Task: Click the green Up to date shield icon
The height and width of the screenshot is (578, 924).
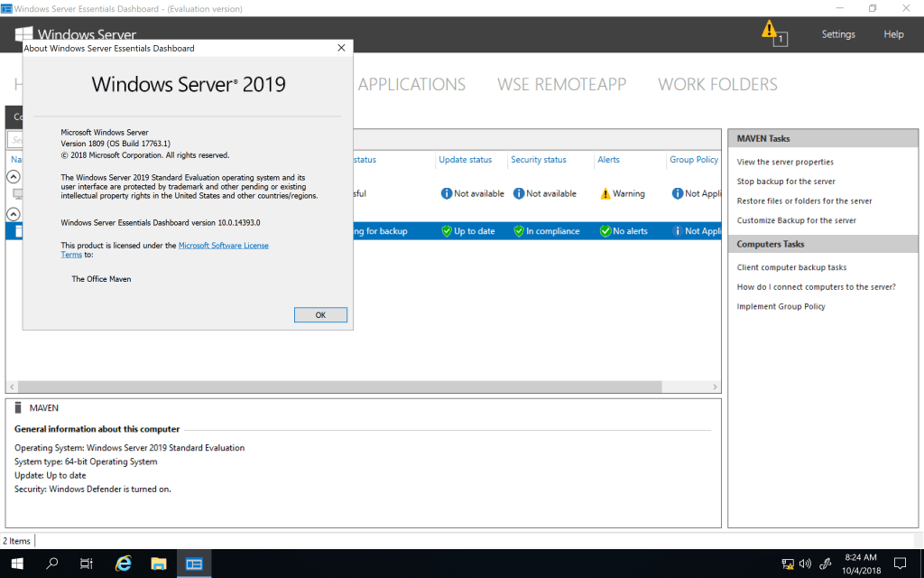Action: pyautogui.click(x=446, y=231)
